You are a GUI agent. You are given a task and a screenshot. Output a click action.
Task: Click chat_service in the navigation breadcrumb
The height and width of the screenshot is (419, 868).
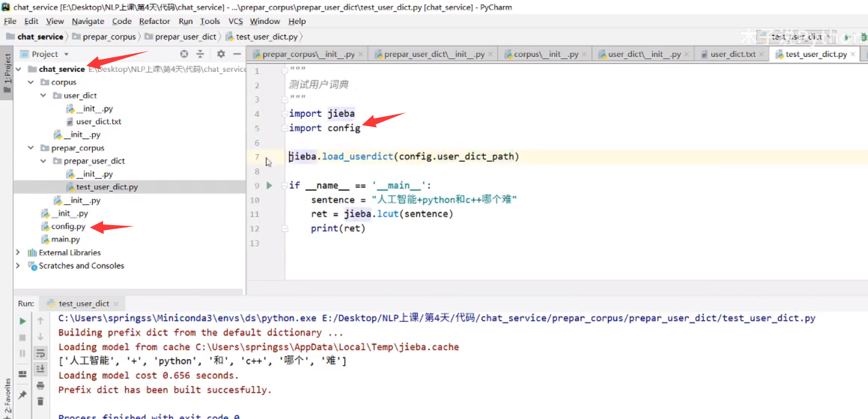[x=35, y=37]
